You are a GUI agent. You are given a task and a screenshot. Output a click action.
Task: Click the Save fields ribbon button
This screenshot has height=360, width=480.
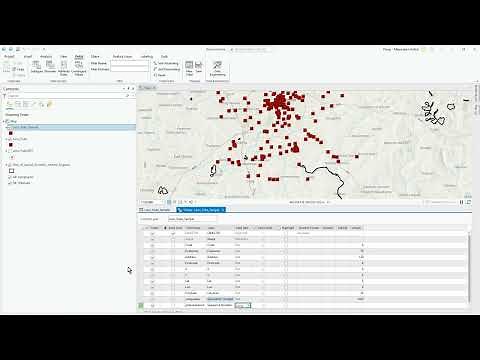[x=199, y=67]
